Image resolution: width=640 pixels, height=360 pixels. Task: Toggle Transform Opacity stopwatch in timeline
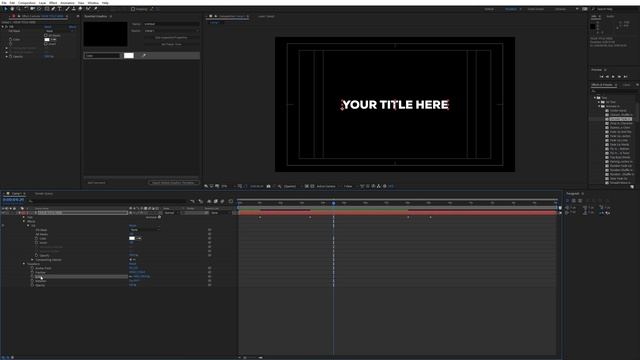coord(32,285)
